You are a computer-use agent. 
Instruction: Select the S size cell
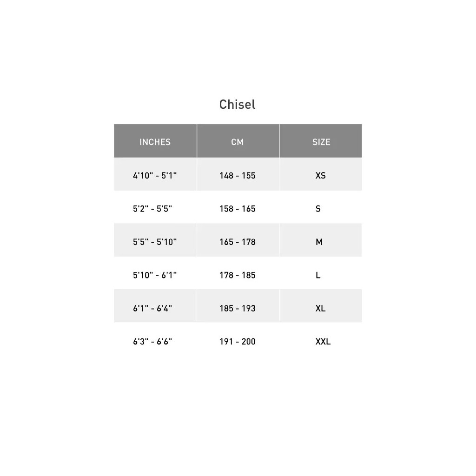318,209
